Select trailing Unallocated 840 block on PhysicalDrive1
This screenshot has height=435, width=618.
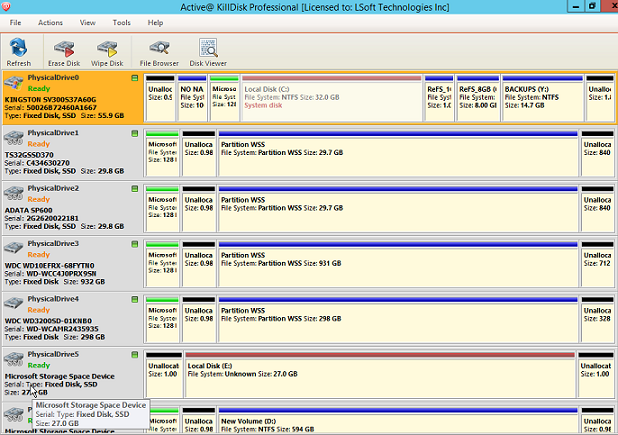598,153
